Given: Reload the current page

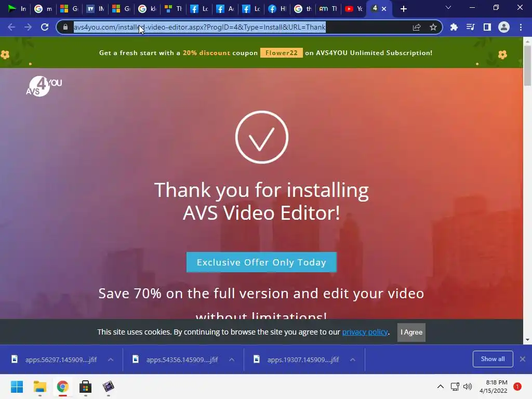Looking at the screenshot, I should coord(45,27).
